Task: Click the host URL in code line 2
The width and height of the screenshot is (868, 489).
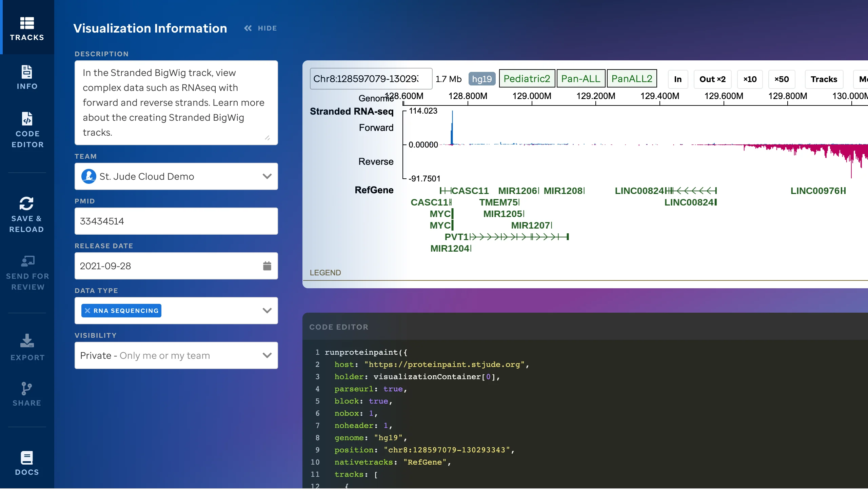Action: click(x=445, y=365)
